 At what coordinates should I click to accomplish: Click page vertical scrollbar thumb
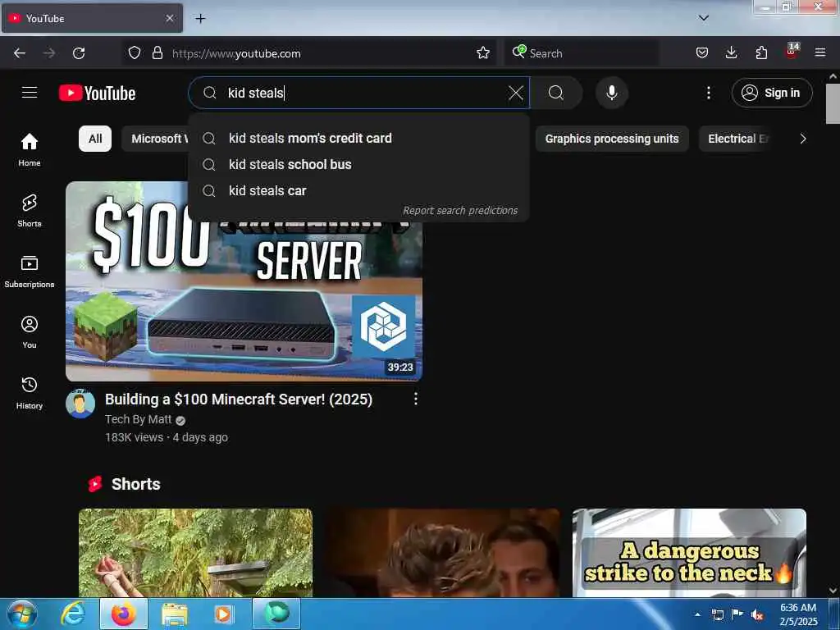pos(833,103)
